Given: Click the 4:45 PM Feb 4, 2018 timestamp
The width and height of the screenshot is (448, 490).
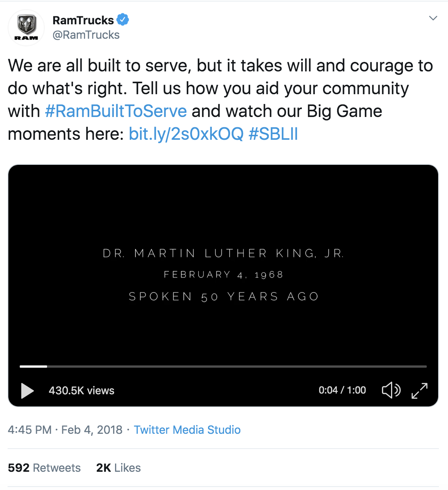Looking at the screenshot, I should [65, 430].
